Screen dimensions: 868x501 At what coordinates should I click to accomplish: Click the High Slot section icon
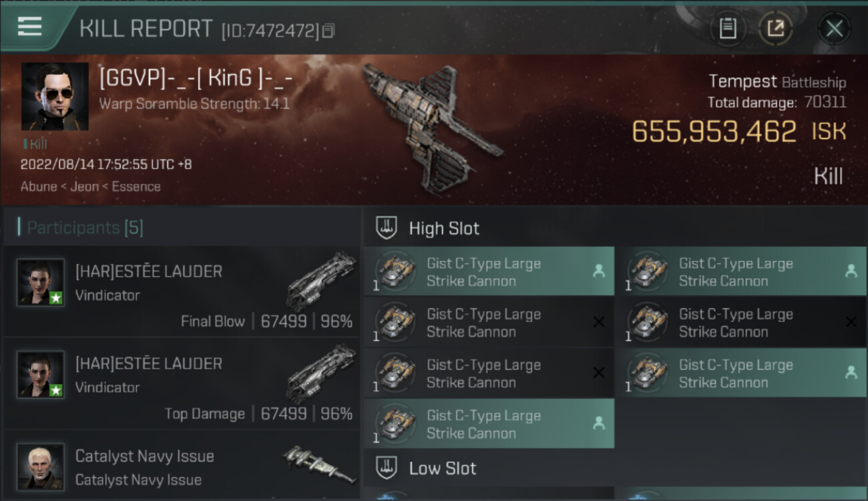pos(386,228)
